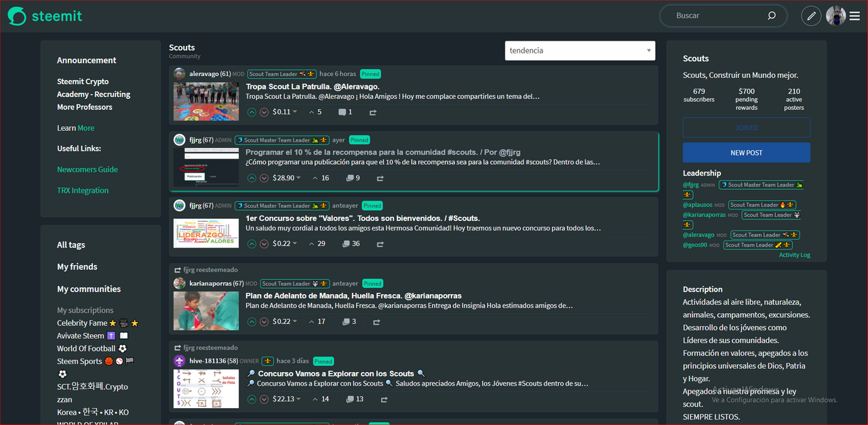Open the hamburger menu
The image size is (868, 425).
pyautogui.click(x=854, y=16)
